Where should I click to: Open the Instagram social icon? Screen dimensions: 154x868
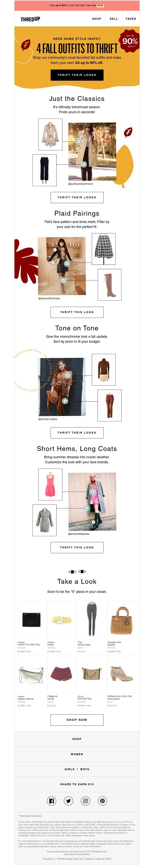(x=86, y=801)
